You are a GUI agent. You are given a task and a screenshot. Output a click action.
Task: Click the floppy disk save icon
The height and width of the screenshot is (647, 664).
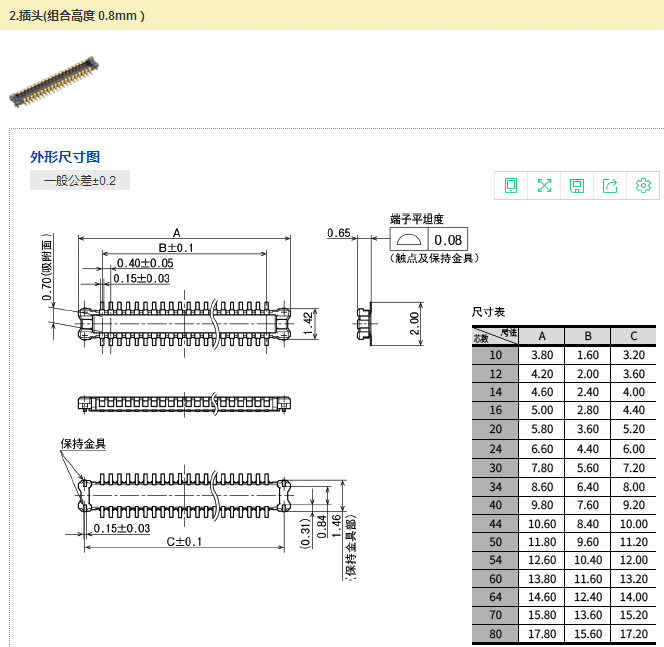(x=577, y=185)
